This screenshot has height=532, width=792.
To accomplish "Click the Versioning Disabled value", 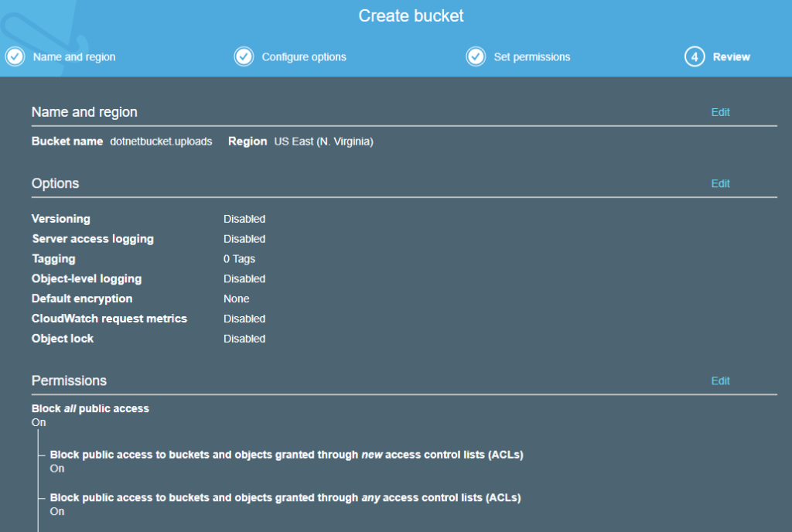I will coord(244,219).
